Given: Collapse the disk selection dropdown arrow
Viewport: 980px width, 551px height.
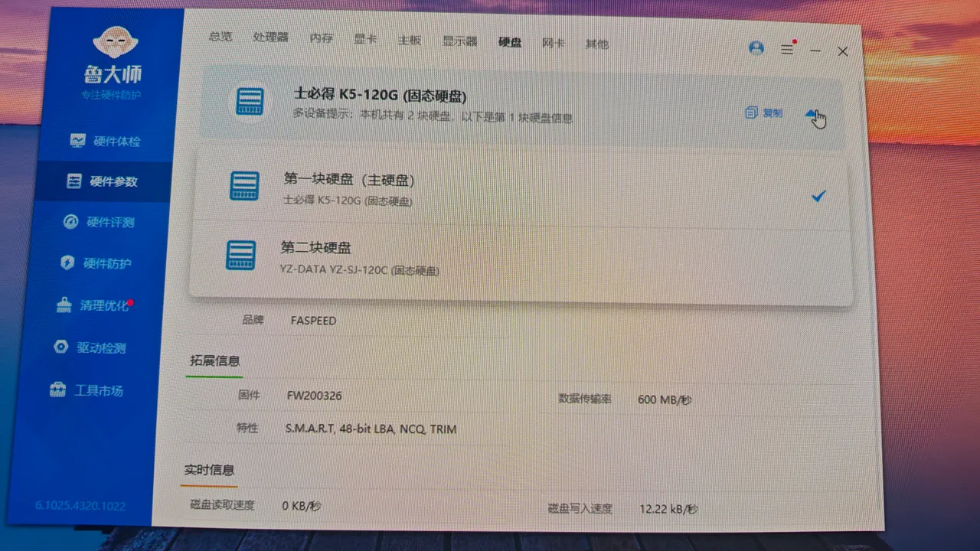Looking at the screenshot, I should point(812,115).
